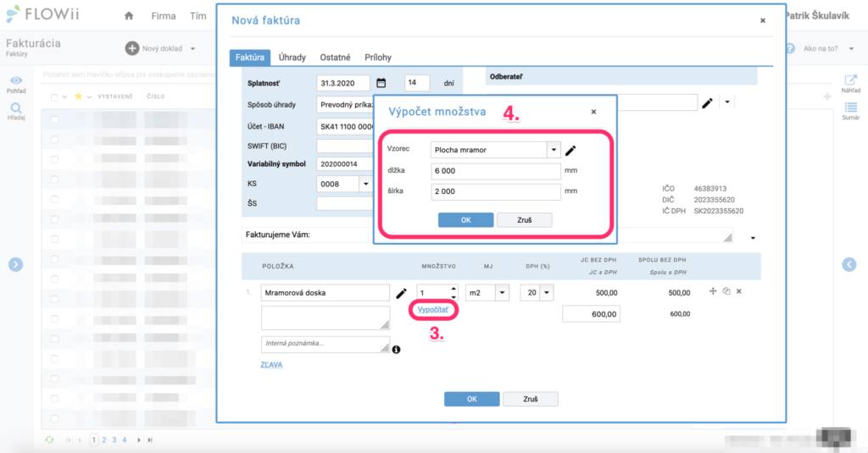Cancel the new invoice with bottom Zruš button
The height and width of the screenshot is (453, 868).
tap(531, 400)
